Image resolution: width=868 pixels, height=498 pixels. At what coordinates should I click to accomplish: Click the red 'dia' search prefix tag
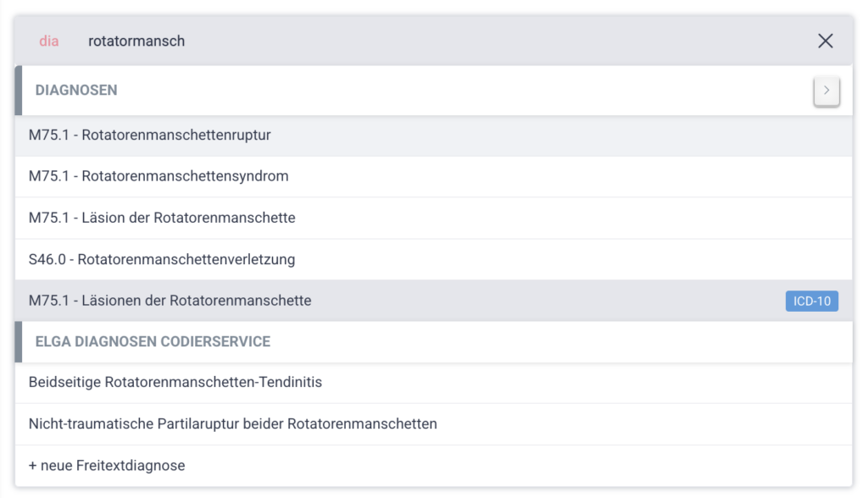(49, 41)
